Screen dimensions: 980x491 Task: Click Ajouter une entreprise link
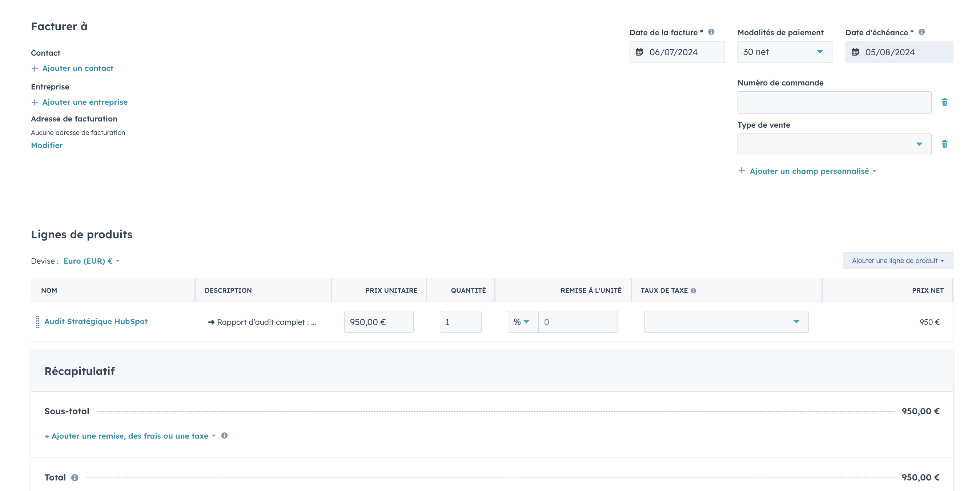pos(85,103)
